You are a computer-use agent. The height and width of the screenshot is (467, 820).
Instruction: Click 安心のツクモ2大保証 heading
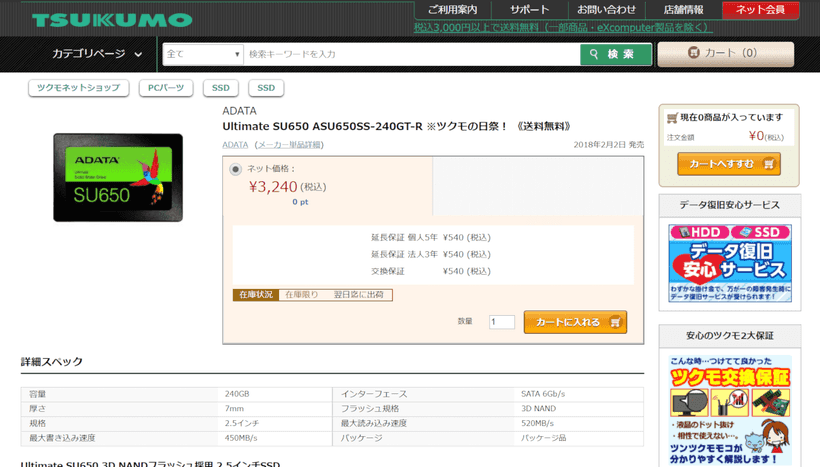[730, 336]
